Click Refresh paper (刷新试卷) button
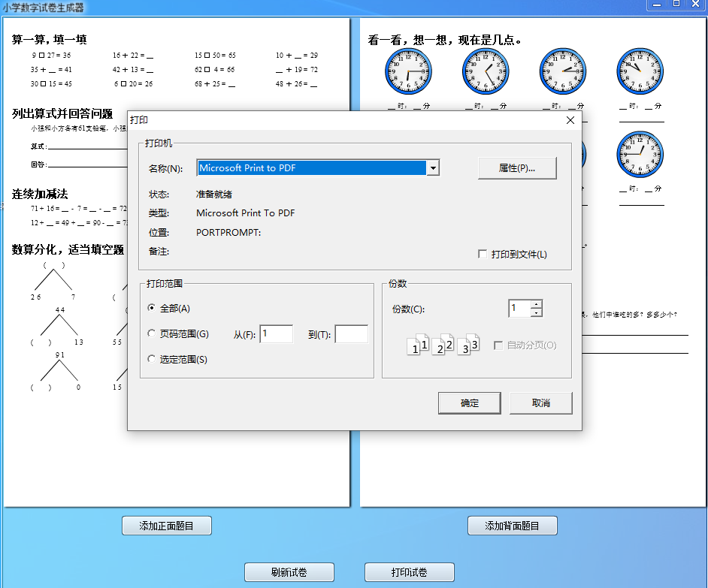The width and height of the screenshot is (708, 588). 289,572
